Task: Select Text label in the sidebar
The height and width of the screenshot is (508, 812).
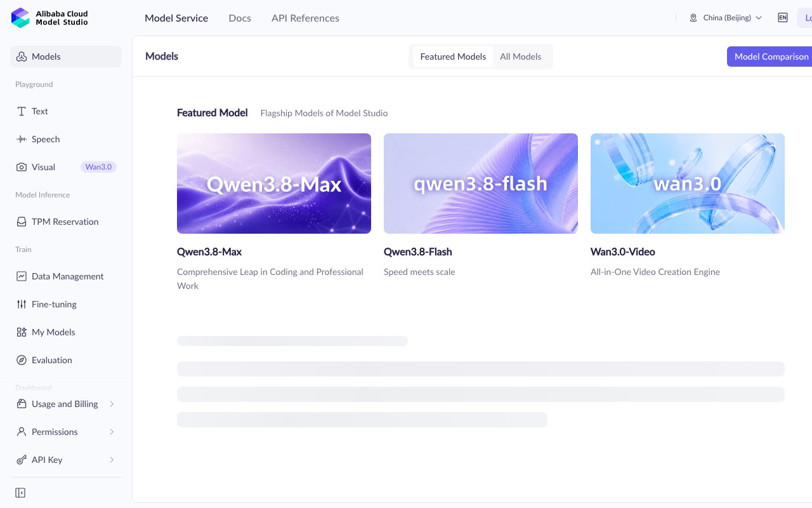Action: (40, 111)
